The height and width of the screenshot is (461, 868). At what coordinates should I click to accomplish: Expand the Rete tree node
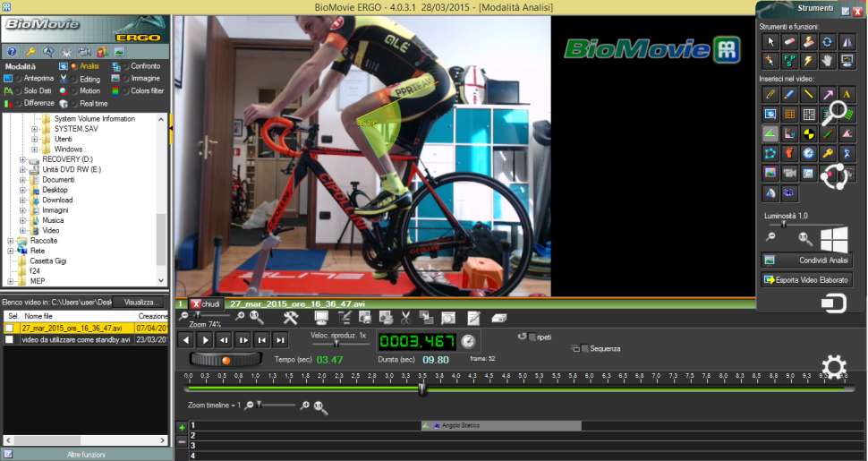click(11, 251)
